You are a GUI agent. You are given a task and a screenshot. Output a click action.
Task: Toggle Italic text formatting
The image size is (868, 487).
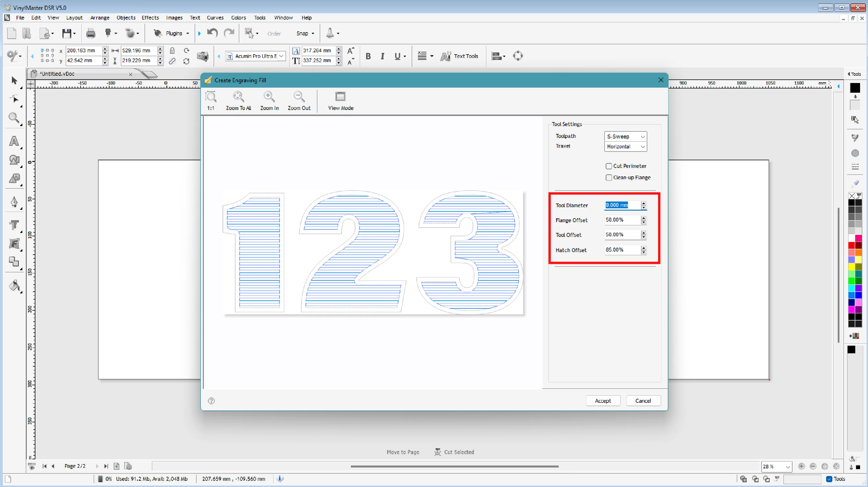tap(383, 56)
